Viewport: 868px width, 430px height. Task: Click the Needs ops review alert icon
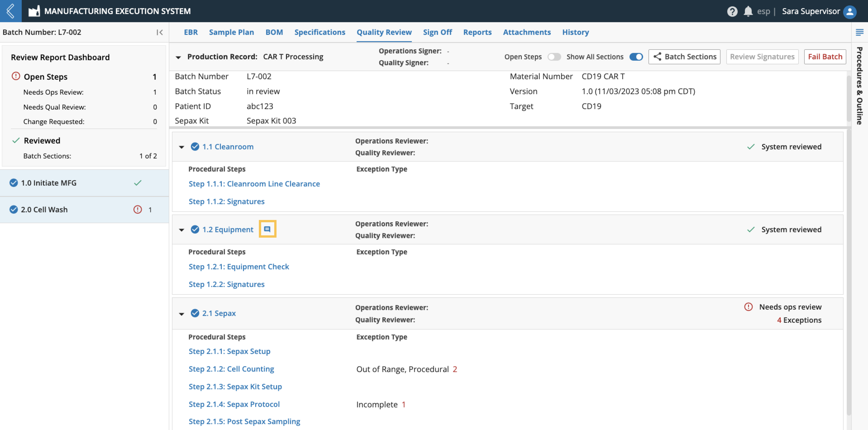748,307
